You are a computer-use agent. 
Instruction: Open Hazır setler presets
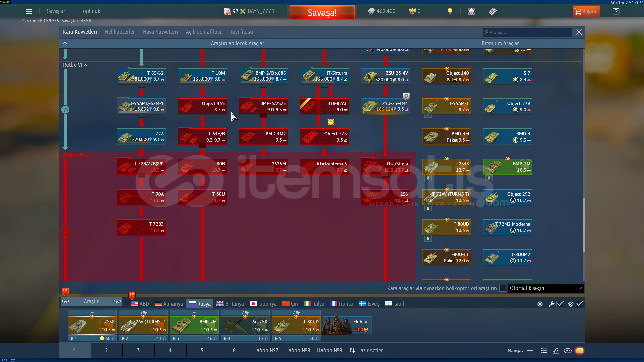(366, 351)
